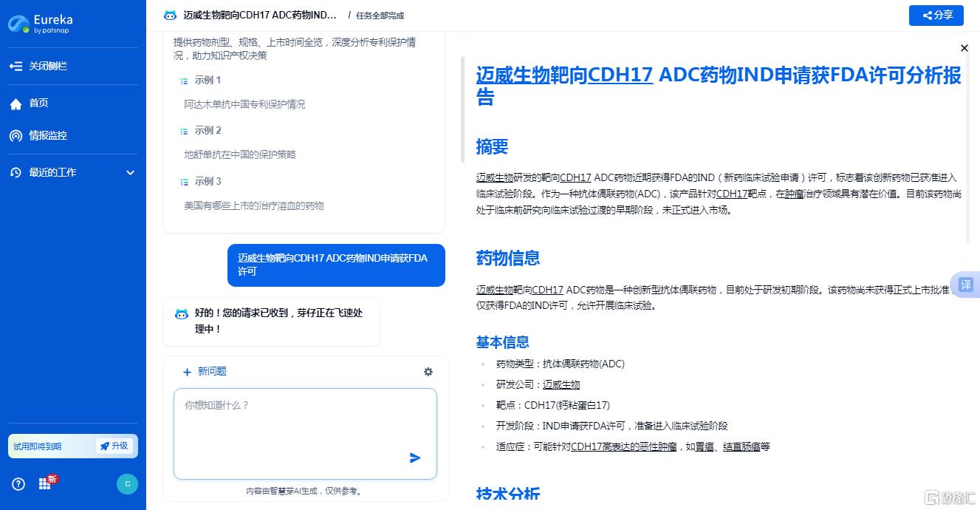Expand 最近的工作 chevron
This screenshot has height=510, width=980.
click(x=131, y=173)
